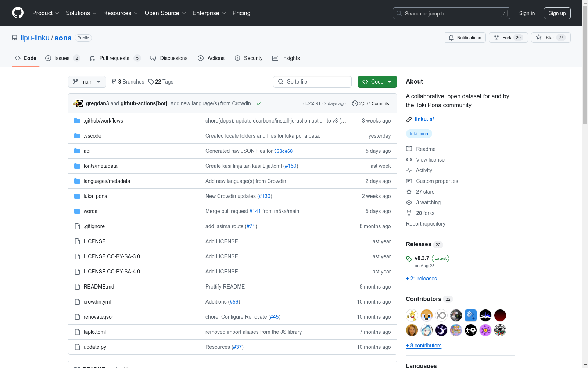Open pull request #150 link
Screen dimensions: 588x368
(291, 166)
